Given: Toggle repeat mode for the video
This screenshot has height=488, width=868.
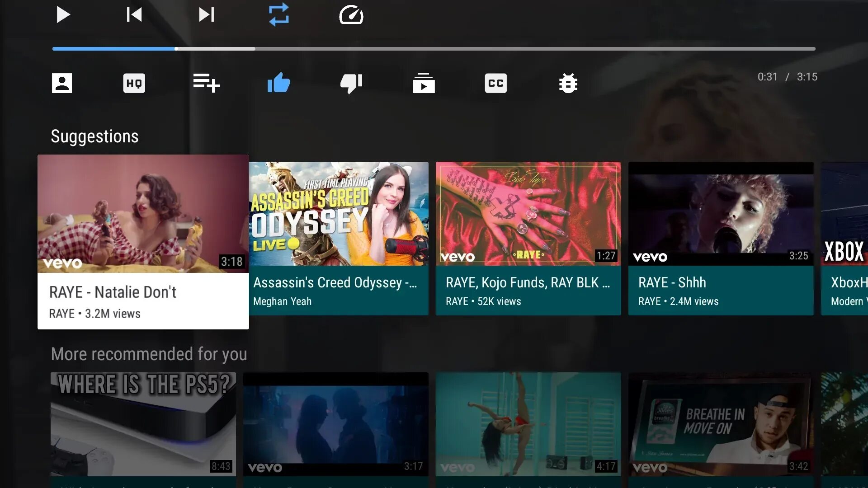Looking at the screenshot, I should pos(279,15).
